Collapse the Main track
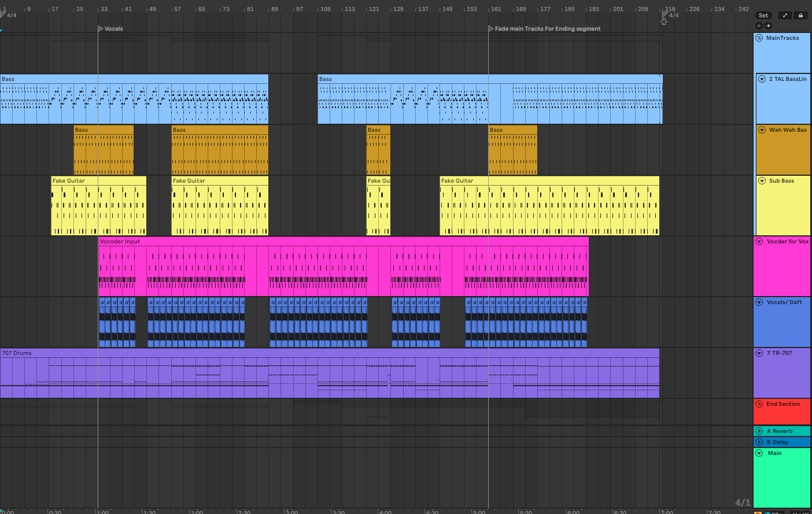Image resolution: width=812 pixels, height=514 pixels. click(759, 453)
